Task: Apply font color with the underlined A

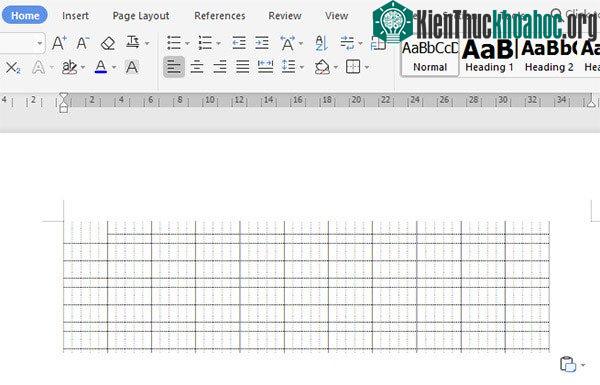Action: [101, 67]
